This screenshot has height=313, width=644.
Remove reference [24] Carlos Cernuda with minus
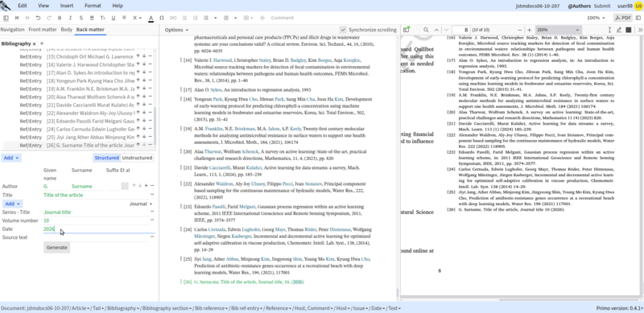[150, 129]
